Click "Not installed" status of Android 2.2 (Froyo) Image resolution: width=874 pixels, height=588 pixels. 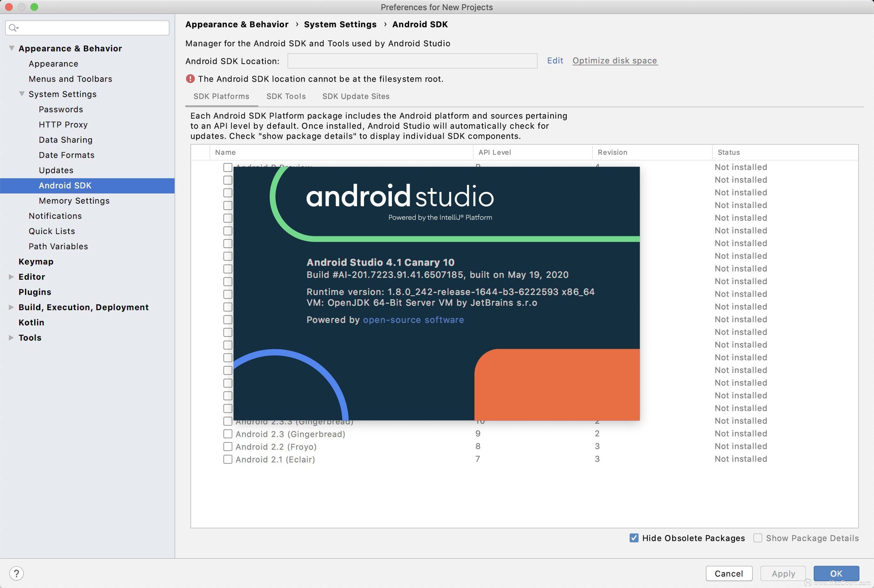pos(741,446)
